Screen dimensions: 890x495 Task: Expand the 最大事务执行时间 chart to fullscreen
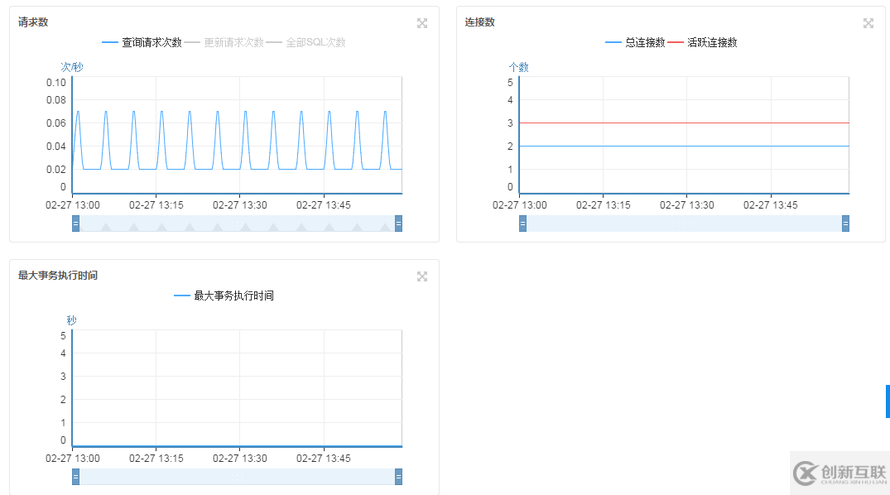[x=422, y=276]
